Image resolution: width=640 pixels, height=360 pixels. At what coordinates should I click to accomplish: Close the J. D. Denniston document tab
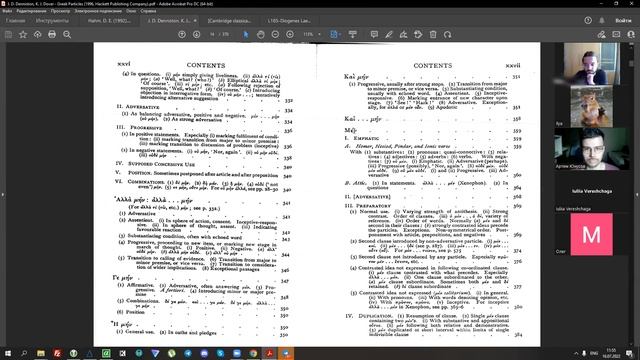195,20
